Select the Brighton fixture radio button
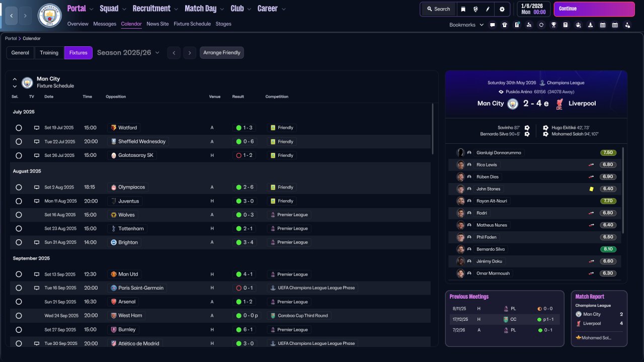Screen dimensions: 644x362 [19, 242]
